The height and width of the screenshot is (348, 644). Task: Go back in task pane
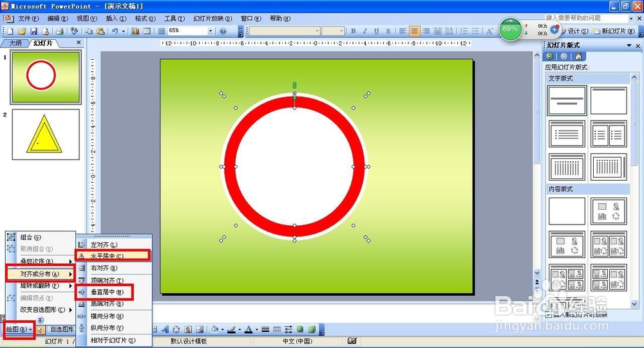(549, 56)
